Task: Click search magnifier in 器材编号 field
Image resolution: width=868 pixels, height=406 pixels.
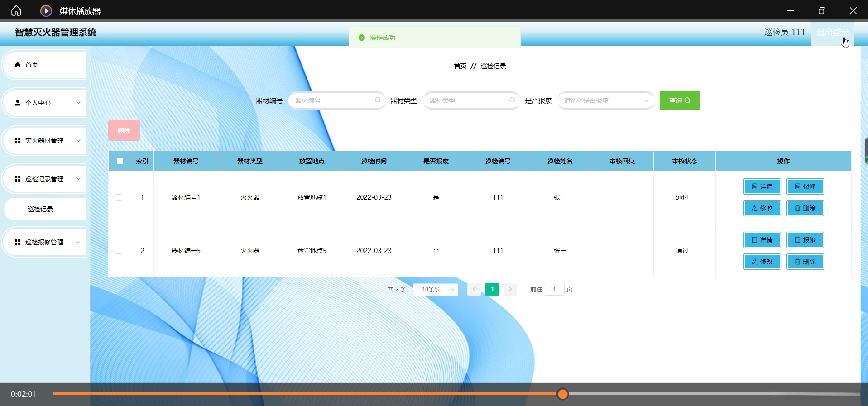Action: point(378,100)
